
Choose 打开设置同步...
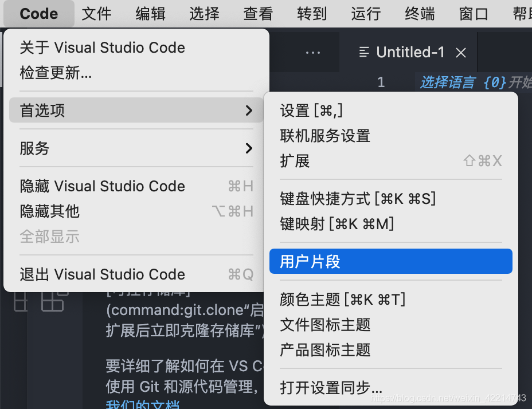[x=391, y=387]
